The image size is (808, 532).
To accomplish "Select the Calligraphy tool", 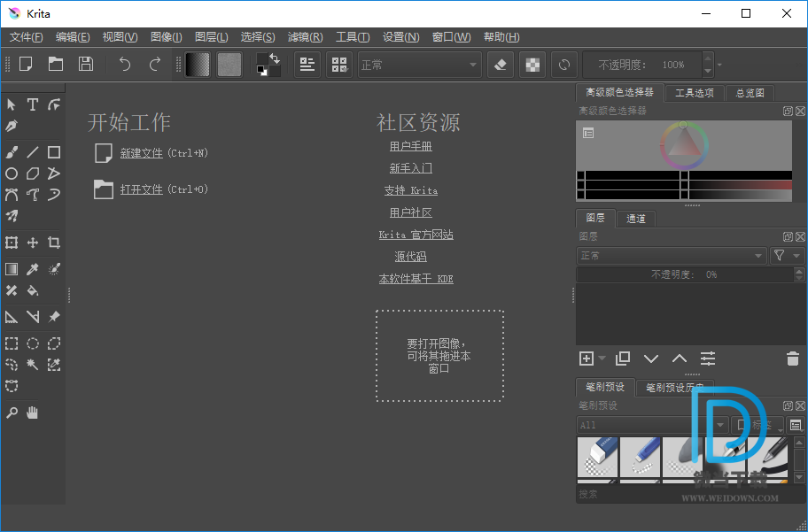I will point(12,126).
